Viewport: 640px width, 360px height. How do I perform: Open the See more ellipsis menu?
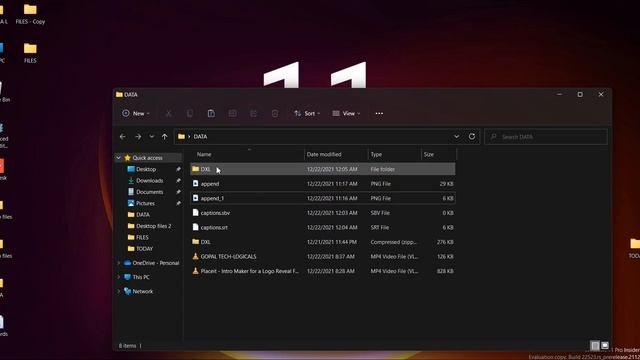379,113
